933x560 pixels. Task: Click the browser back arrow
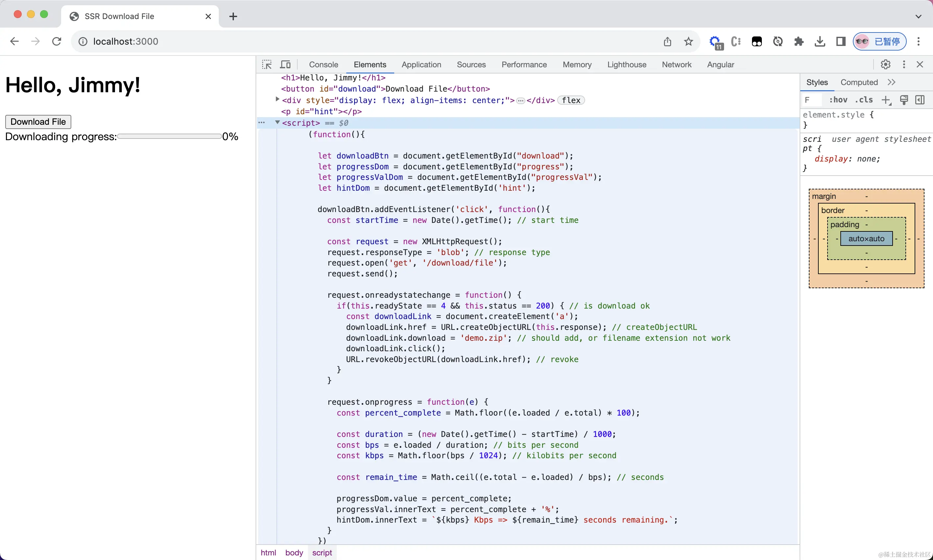(14, 41)
